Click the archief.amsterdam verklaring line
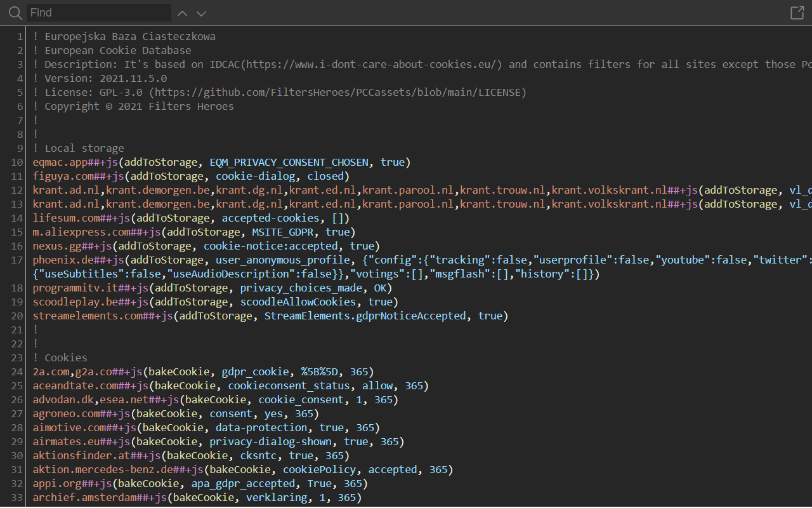Screen dimensions: 812x508 [197, 497]
